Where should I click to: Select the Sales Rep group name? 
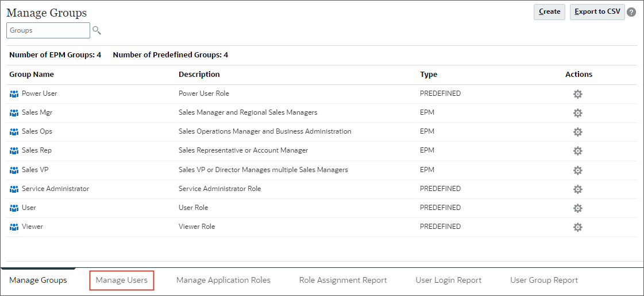click(x=37, y=150)
